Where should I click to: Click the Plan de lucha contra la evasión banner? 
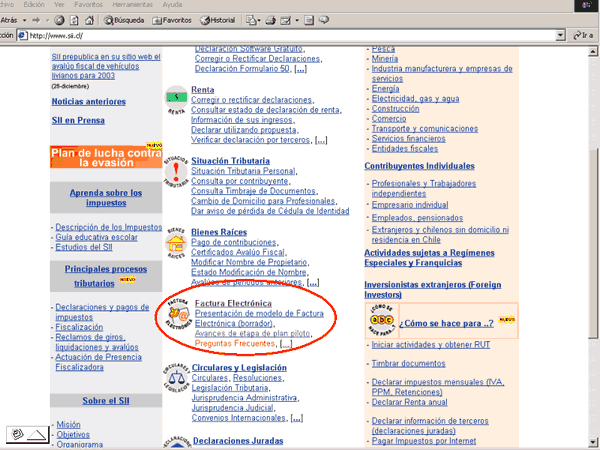click(x=106, y=156)
